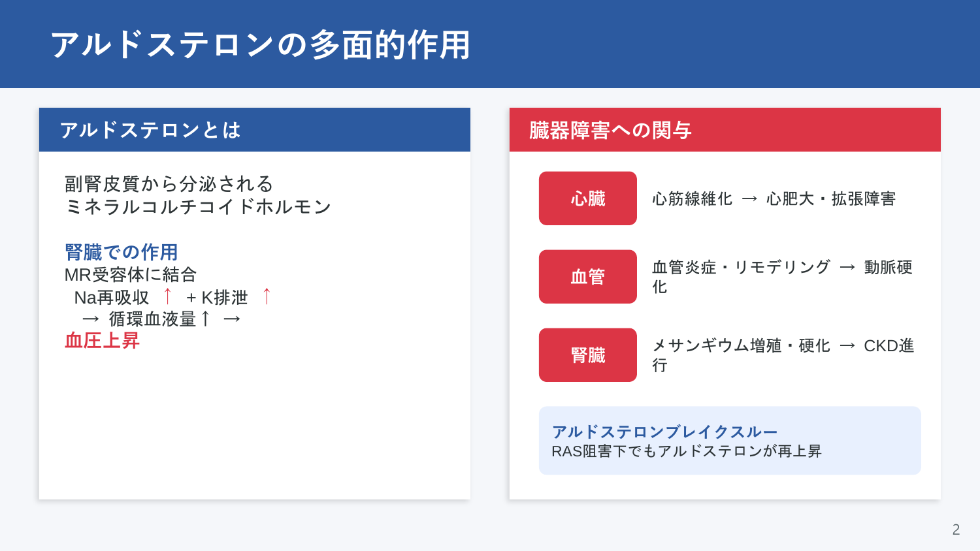
Task: Click the text RAS阻害下でもアルドステロンが再上昇
Action: point(687,451)
